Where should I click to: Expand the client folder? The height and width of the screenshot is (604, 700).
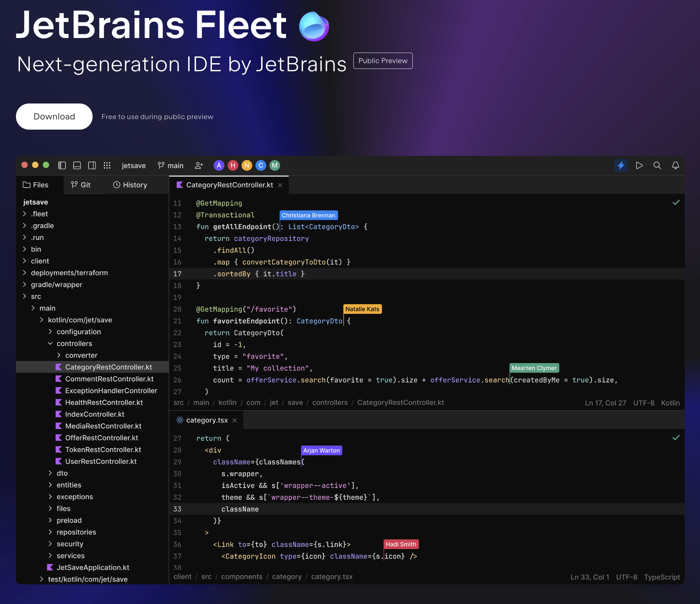coord(24,261)
